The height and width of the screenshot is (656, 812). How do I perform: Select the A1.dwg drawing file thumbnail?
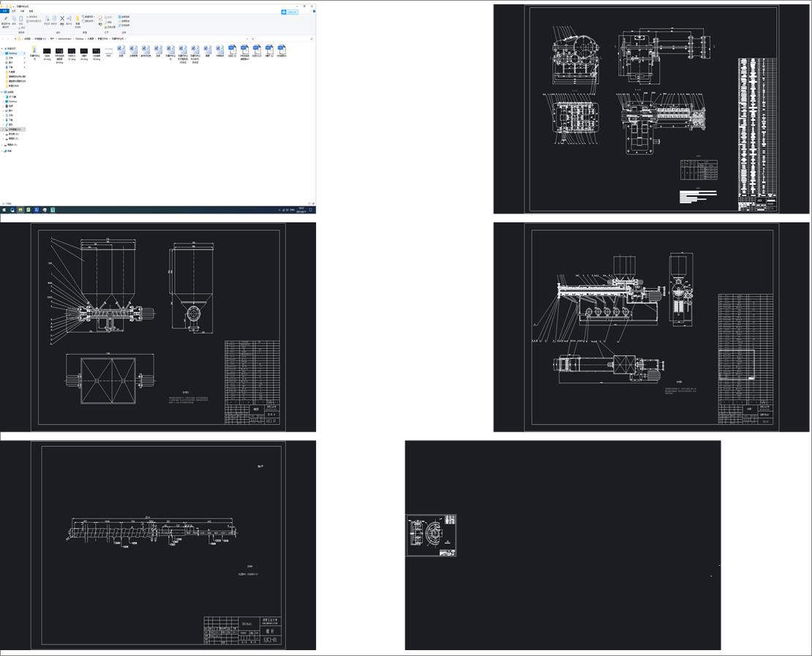72,50
